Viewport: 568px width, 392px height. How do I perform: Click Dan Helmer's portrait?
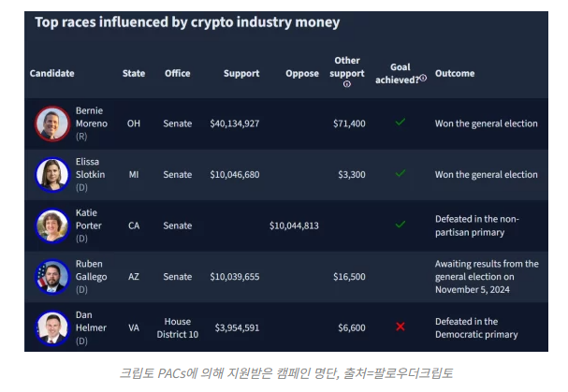coord(52,327)
